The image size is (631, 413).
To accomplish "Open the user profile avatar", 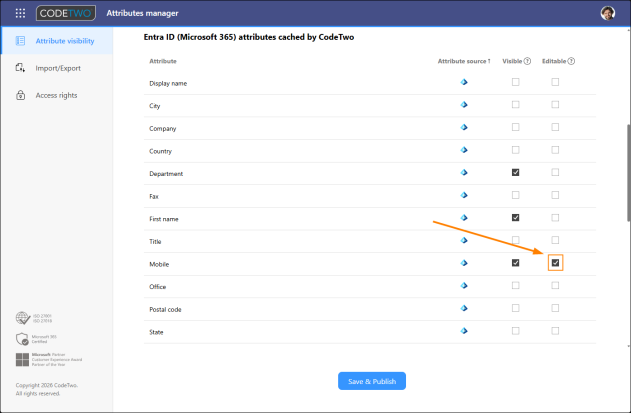I will [608, 13].
